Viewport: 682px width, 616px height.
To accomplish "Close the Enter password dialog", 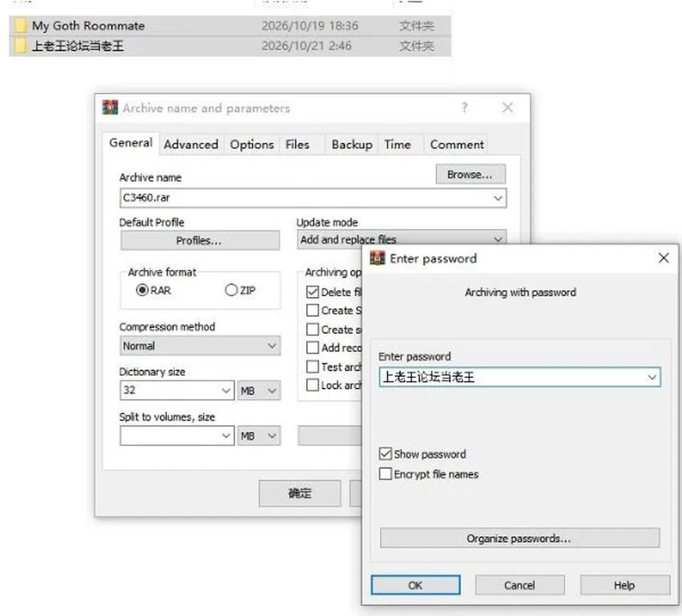I will [x=664, y=258].
